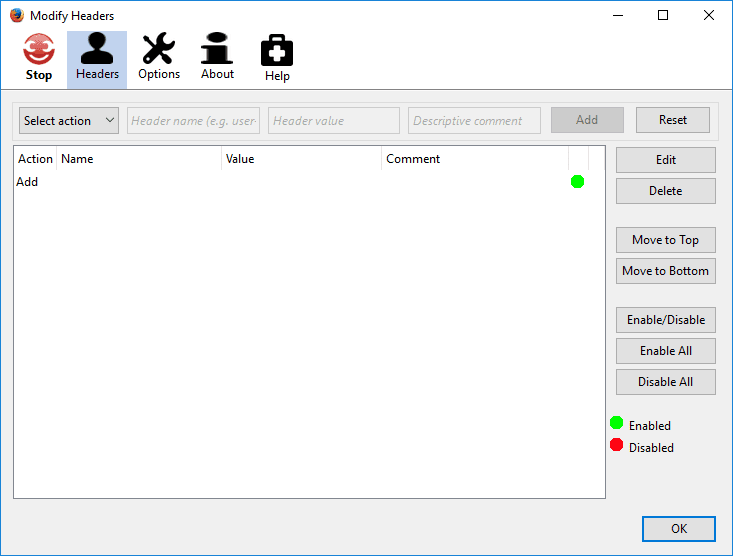Focus the Header value input field
Viewport: 733px width, 556px height.
(334, 121)
